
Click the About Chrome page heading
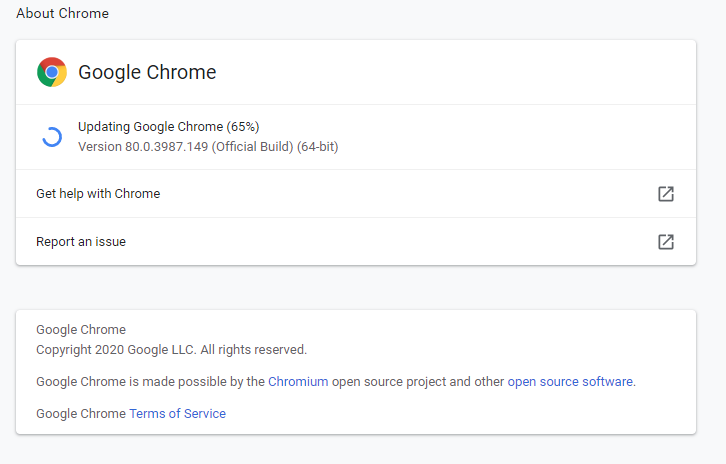[x=62, y=14]
